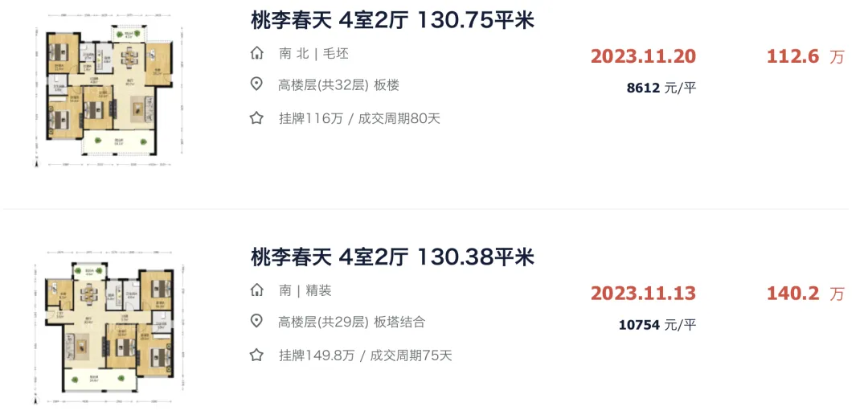Screen dimensions: 868x415
Task: Click the star icon beside 挂牌149.8万
Action: pos(256,355)
